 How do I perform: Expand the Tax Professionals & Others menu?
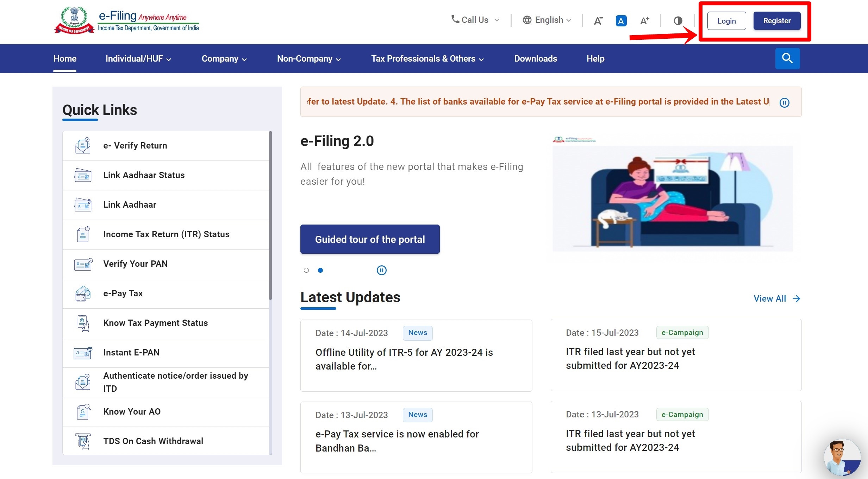[x=427, y=59]
